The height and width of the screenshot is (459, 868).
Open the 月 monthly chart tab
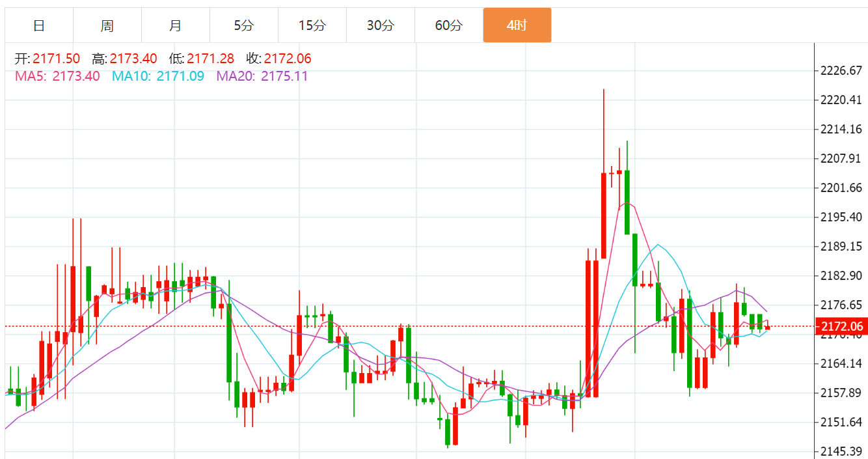[176, 25]
